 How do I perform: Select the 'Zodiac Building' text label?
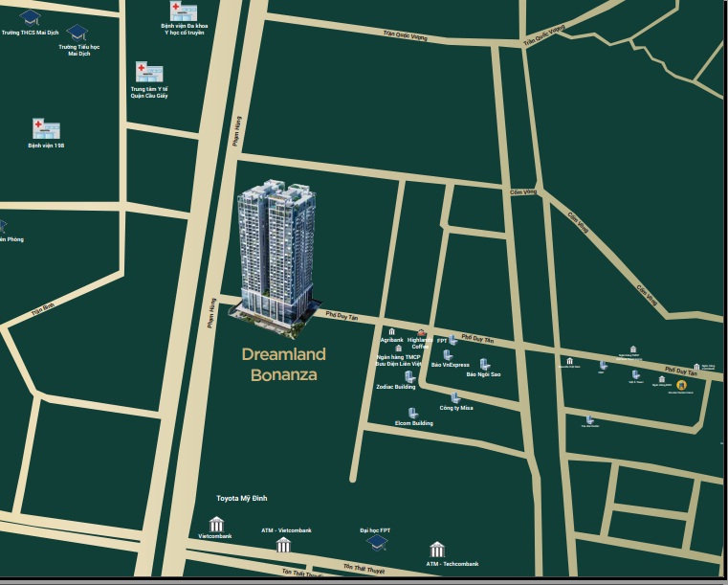(396, 387)
